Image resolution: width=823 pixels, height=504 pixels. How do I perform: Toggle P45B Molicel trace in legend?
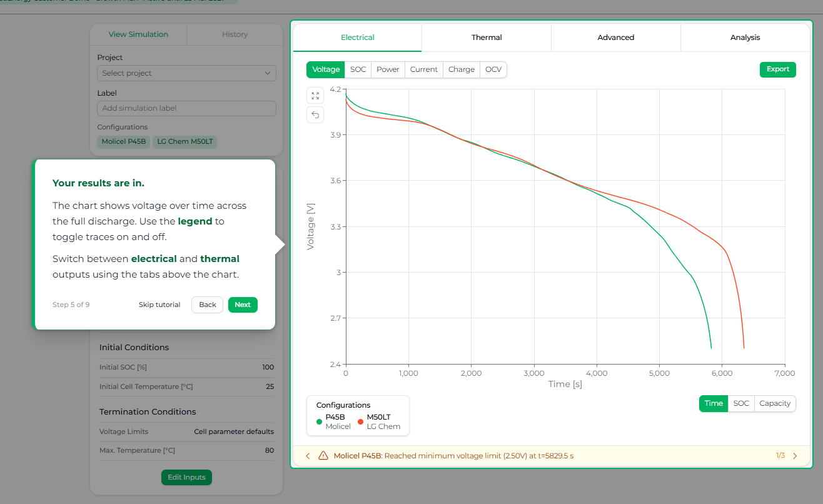coord(333,421)
